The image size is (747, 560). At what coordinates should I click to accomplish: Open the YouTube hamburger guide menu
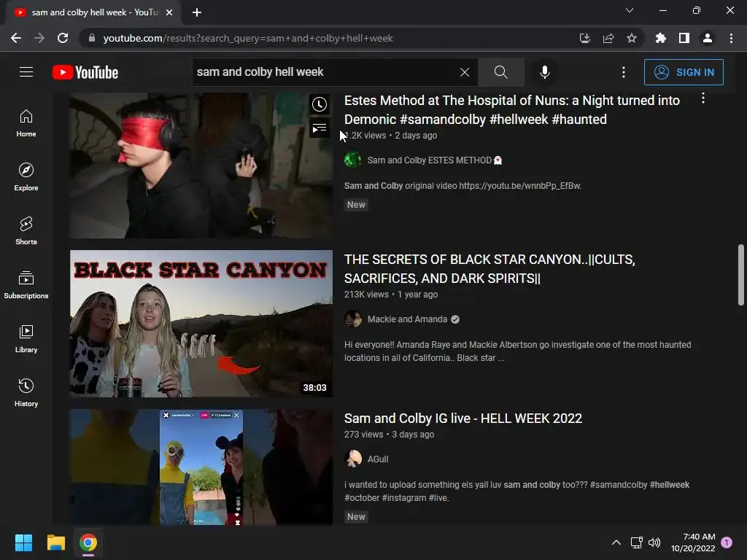[x=26, y=72]
